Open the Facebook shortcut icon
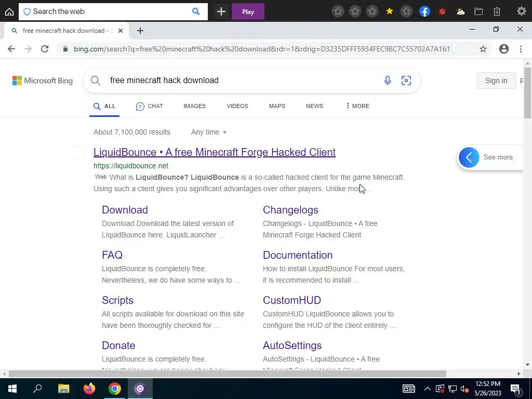Viewport: 532px width, 399px height. 424,11
